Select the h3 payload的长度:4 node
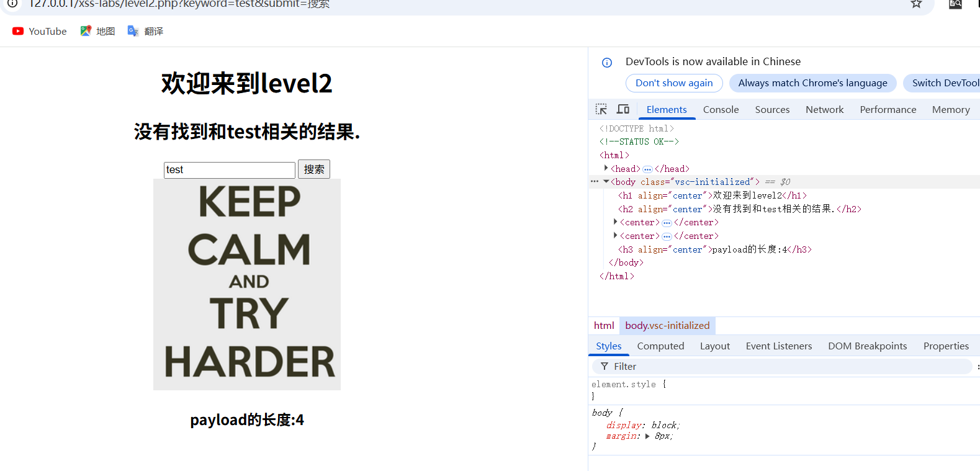Viewport: 980px width, 471px height. point(715,249)
